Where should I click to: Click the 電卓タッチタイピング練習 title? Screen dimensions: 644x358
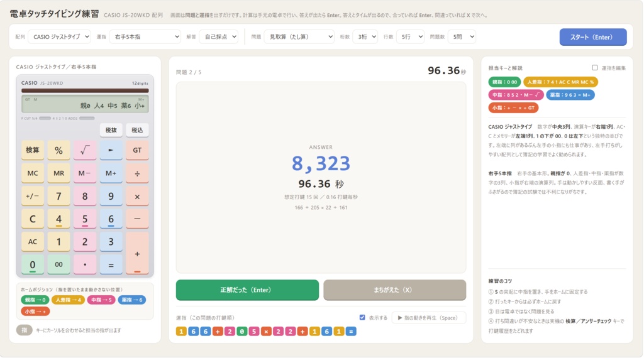pyautogui.click(x=54, y=14)
